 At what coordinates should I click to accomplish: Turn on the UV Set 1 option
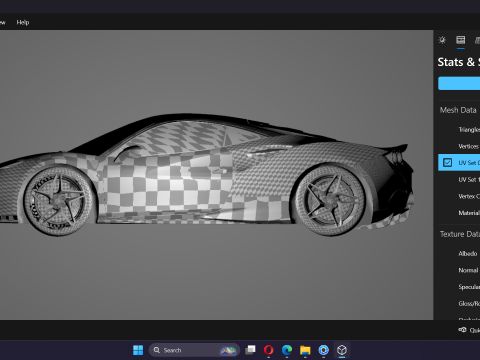tap(469, 180)
